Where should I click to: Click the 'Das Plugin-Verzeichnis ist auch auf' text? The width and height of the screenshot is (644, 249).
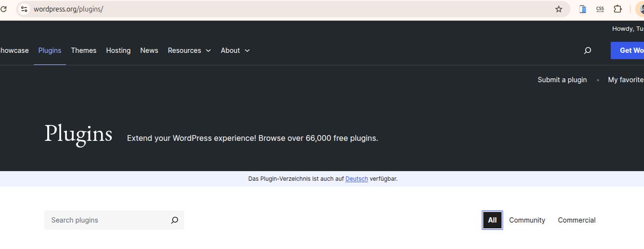click(296, 179)
